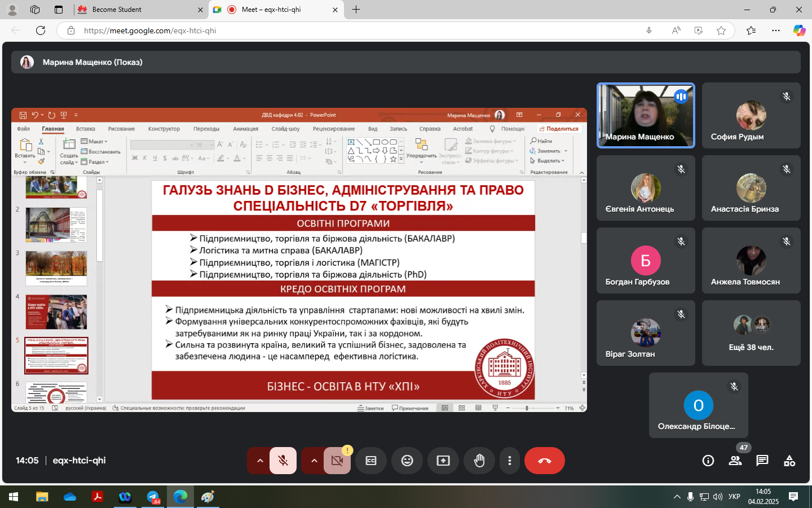Image resolution: width=812 pixels, height=508 pixels.
Task: Refresh the Meet page
Action: [41, 30]
